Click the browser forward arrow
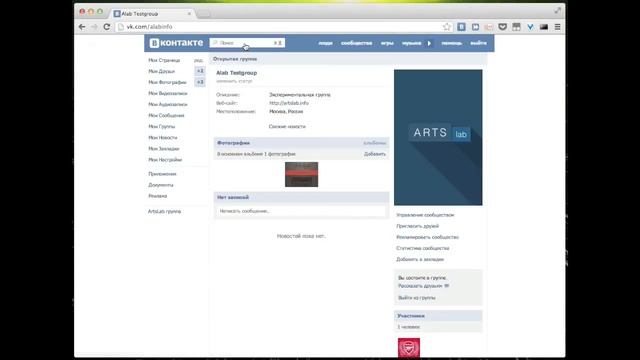The image size is (640, 360). (94, 27)
